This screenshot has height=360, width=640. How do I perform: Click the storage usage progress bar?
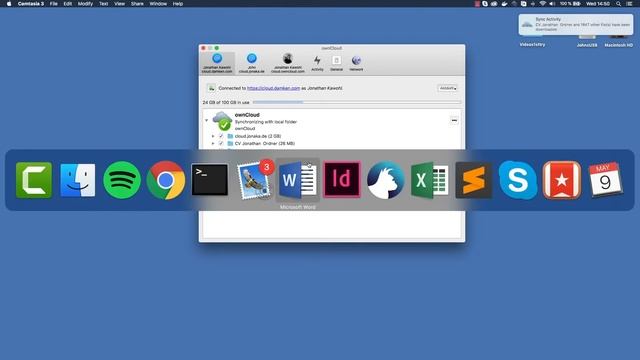pos(356,102)
